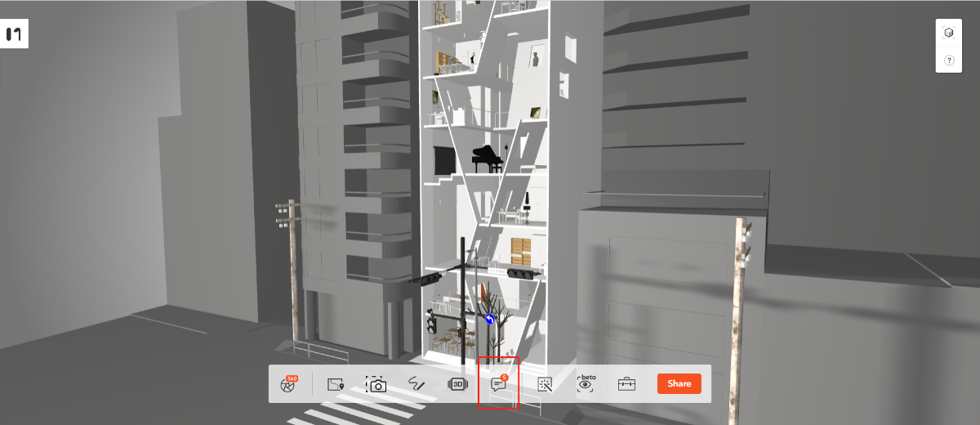Open the comments speech bubble
Image resolution: width=980 pixels, height=425 pixels.
tap(498, 383)
